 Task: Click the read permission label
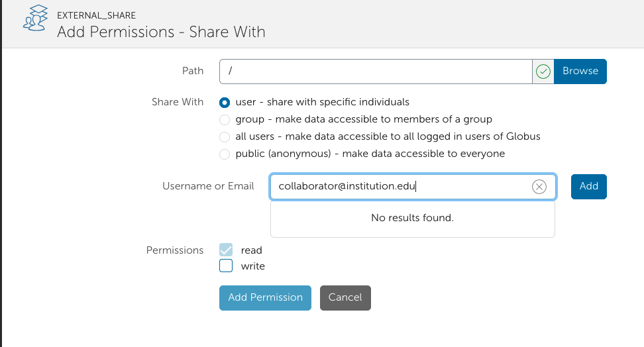(251, 250)
